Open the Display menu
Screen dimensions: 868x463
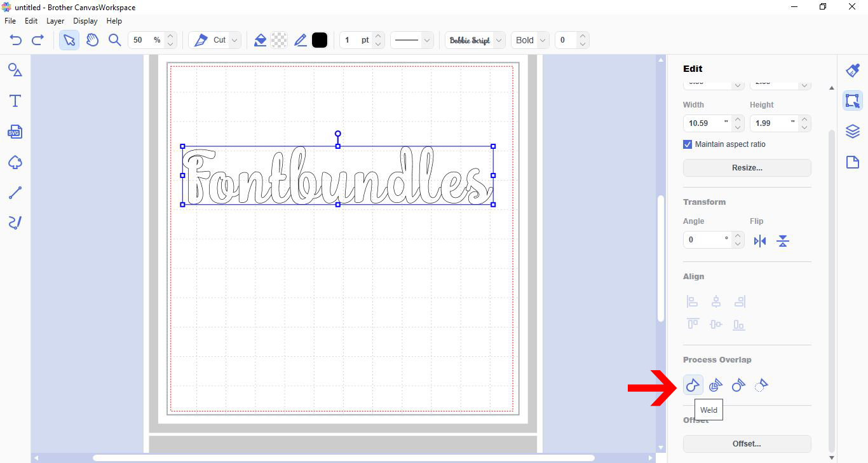coord(85,21)
